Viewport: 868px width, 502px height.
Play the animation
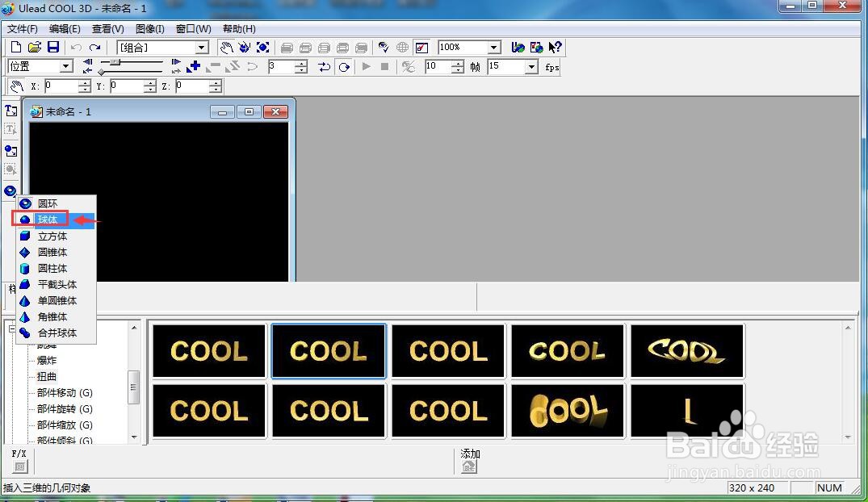366,67
